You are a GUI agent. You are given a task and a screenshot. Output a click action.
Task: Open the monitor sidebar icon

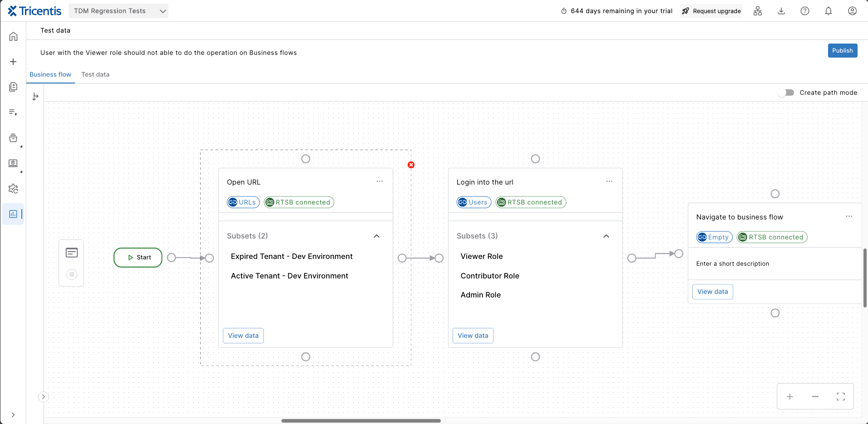[13, 163]
